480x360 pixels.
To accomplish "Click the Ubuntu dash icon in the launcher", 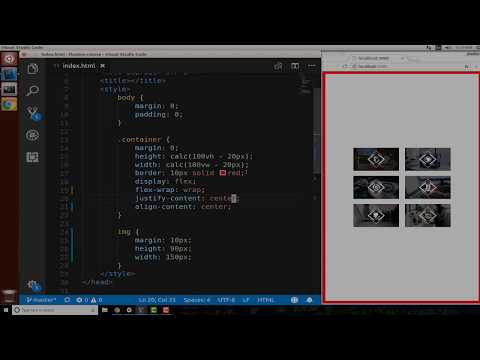I will [9, 59].
